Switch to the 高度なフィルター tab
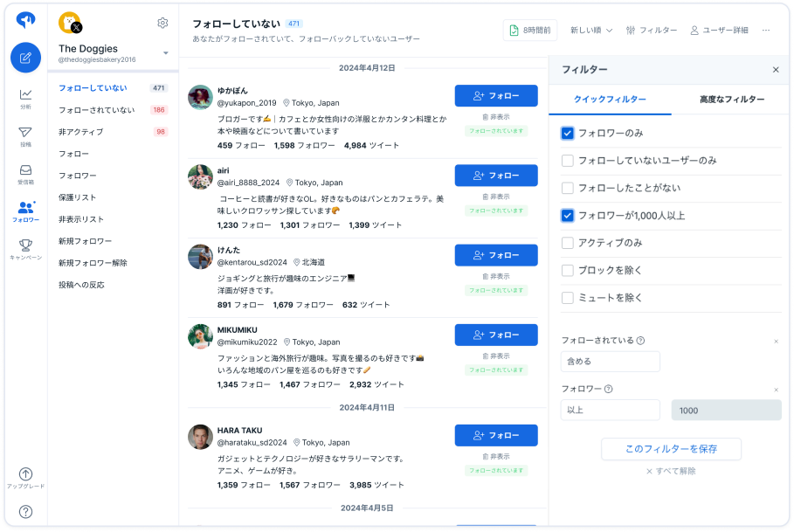This screenshot has height=532, width=794. 732,100
